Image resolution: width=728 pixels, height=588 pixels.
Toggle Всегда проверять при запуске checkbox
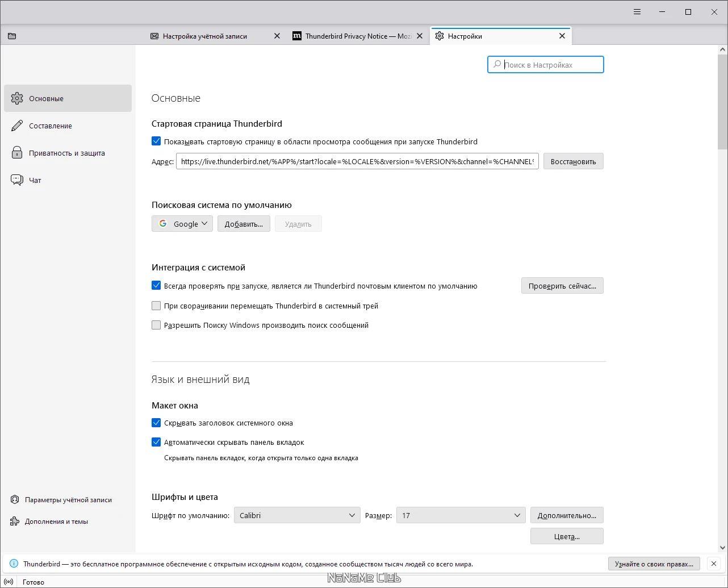(x=156, y=286)
